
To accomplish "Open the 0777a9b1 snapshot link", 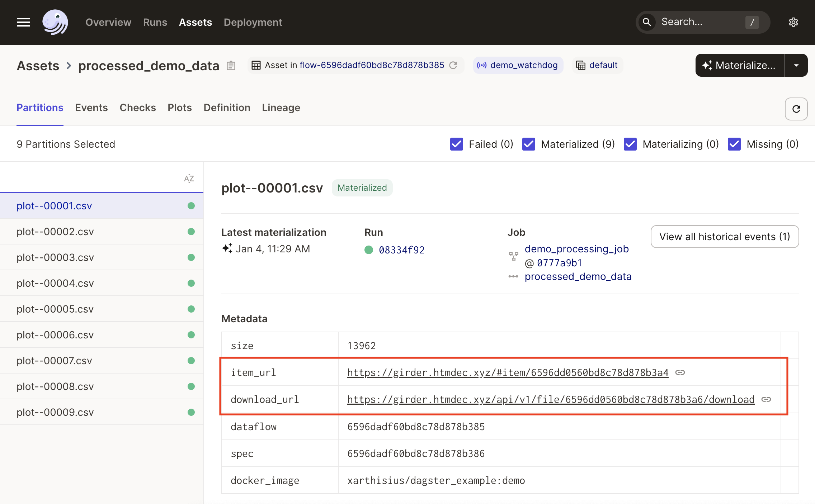I will 560,263.
